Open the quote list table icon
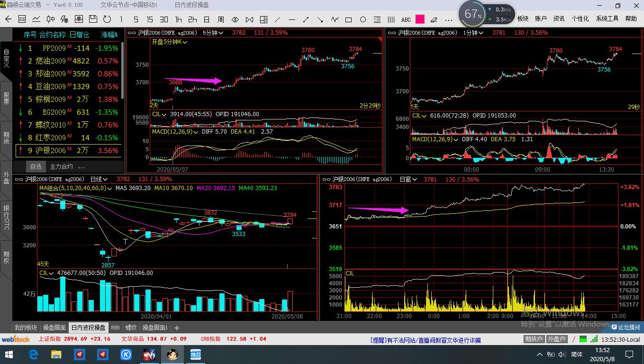This screenshot has height=364, width=644. (x=22, y=19)
